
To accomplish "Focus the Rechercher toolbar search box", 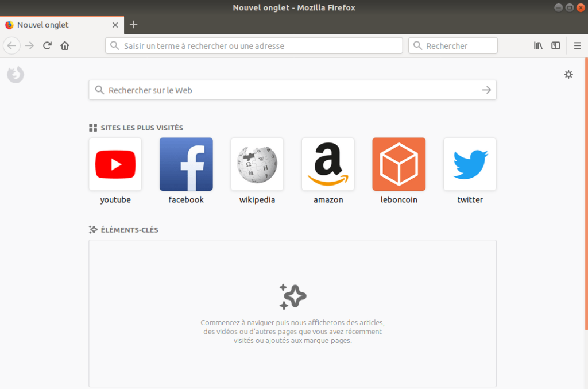I will point(452,46).
